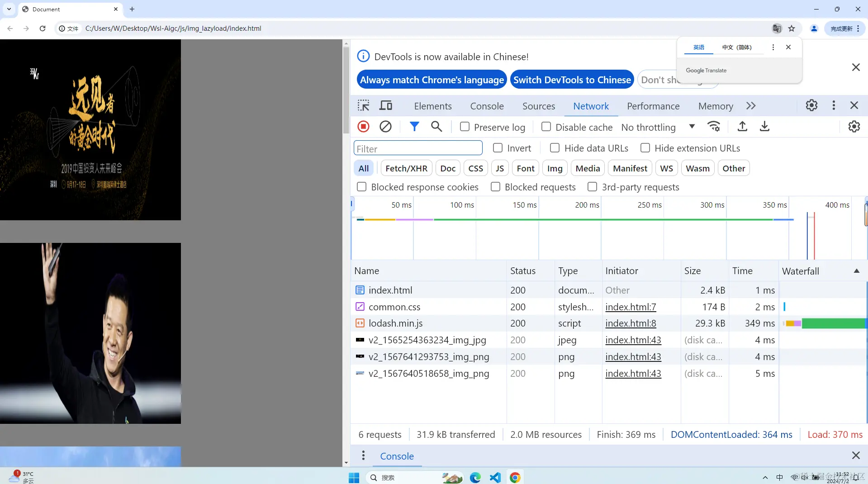Viewport: 868px width, 484px height.
Task: Click the webpage vertical scrollbar
Action: coord(346,90)
